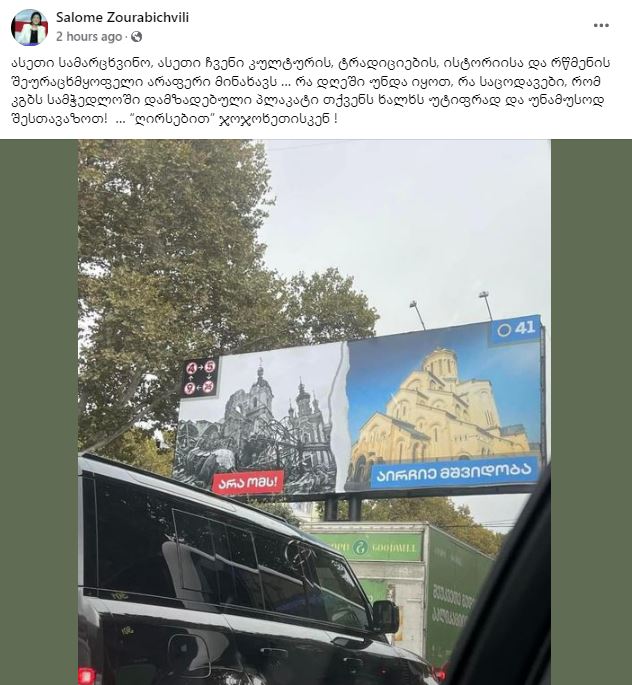Click the blue 'აირჩიე მშვიდობა' banner on billboard
This screenshot has width=632, height=685.
pos(454,471)
